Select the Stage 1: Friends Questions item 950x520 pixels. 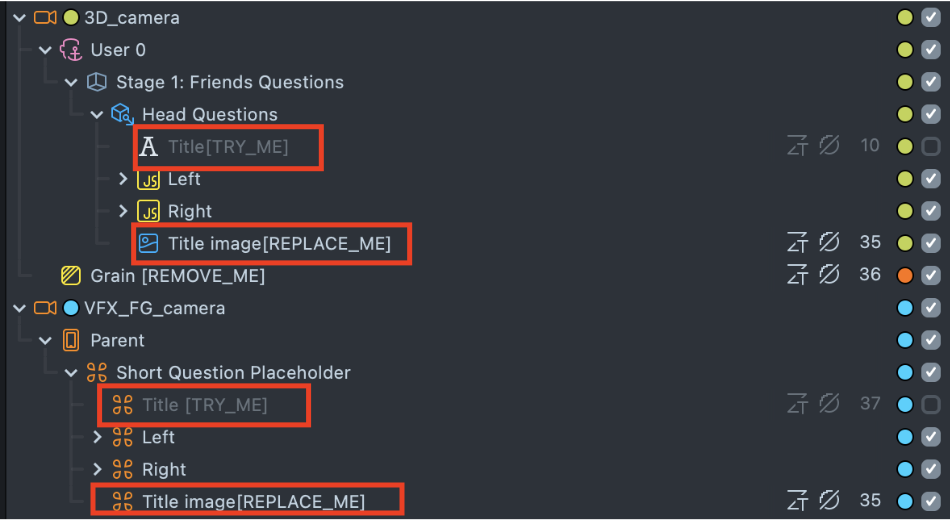[x=229, y=82]
